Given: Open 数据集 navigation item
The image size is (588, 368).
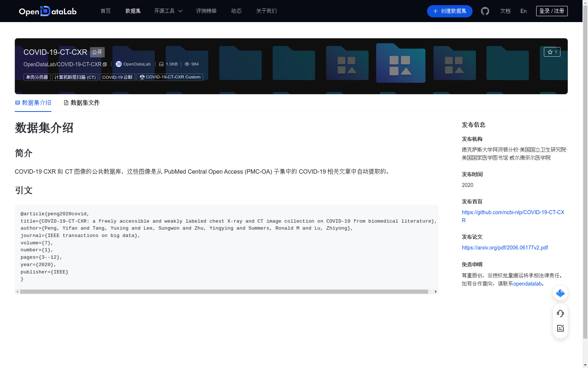Looking at the screenshot, I should coord(133,11).
